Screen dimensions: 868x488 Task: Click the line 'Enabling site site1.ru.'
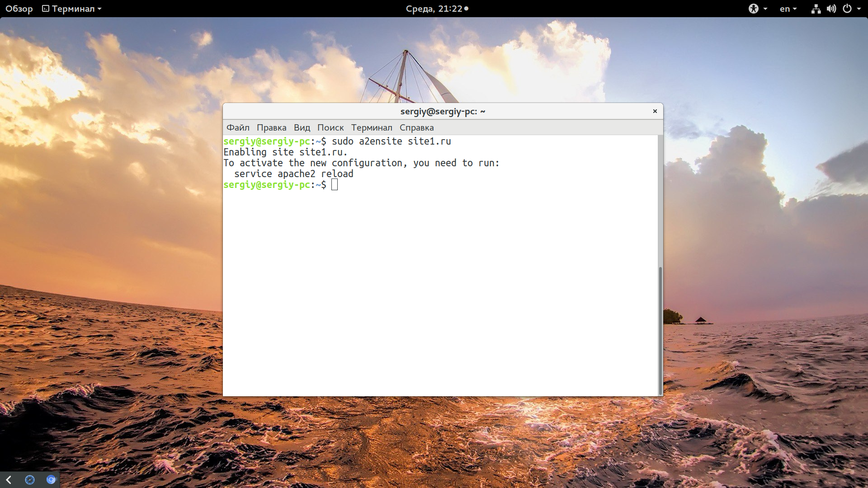tap(285, 152)
